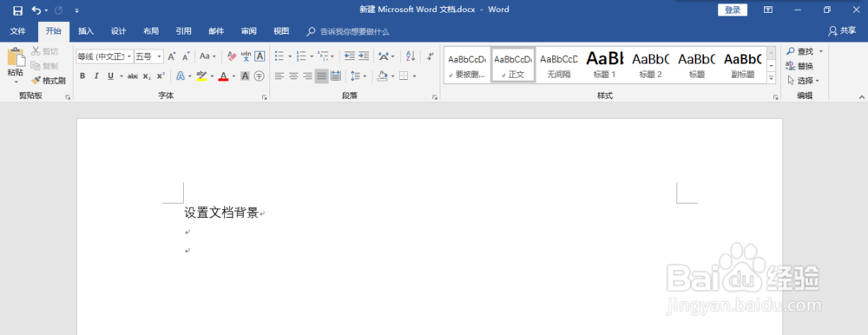Viewport: 868px width, 335px height.
Task: Open the phonetic guide (wén) tool
Action: [x=246, y=56]
